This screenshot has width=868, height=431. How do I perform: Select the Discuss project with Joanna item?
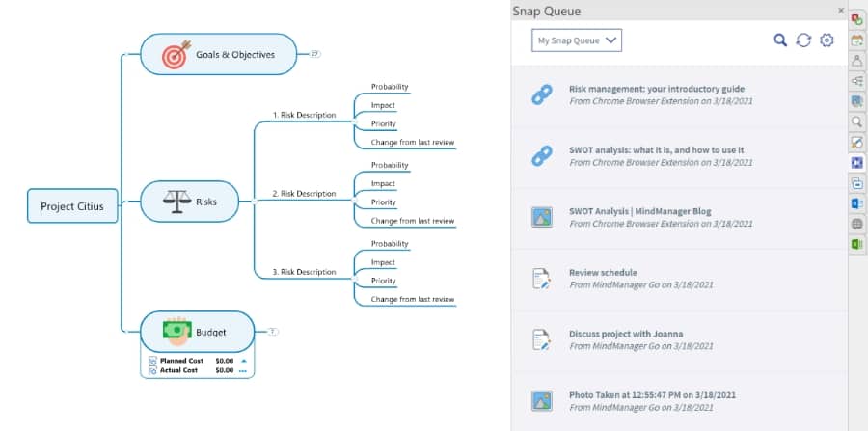(624, 334)
